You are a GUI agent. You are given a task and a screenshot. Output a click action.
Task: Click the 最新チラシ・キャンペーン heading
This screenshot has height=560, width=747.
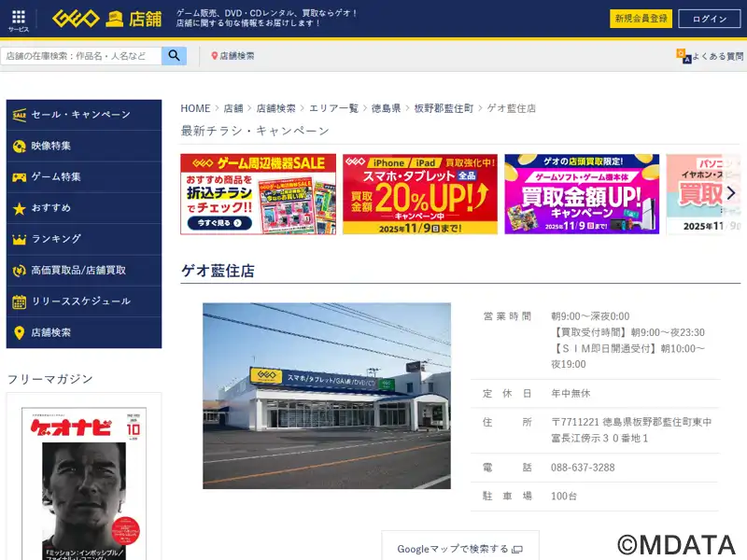point(255,131)
